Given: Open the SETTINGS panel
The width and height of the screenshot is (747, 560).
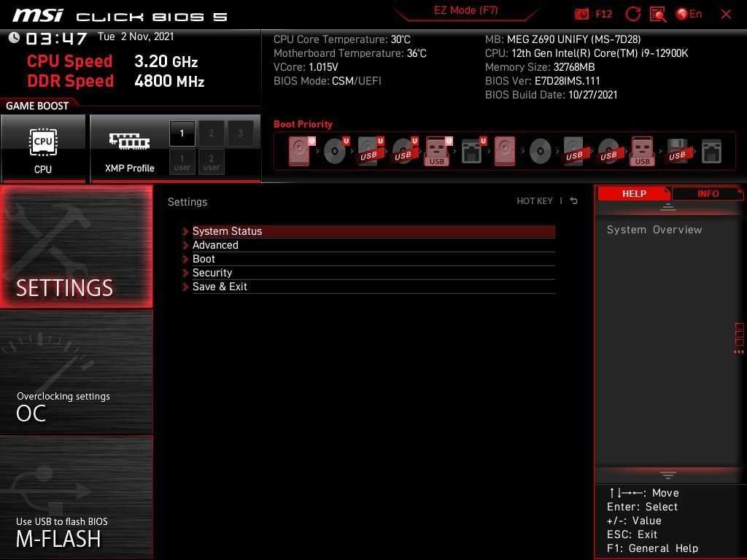Looking at the screenshot, I should click(76, 246).
